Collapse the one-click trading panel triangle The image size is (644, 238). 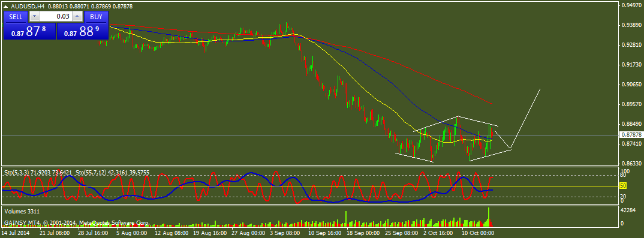(x=7, y=6)
